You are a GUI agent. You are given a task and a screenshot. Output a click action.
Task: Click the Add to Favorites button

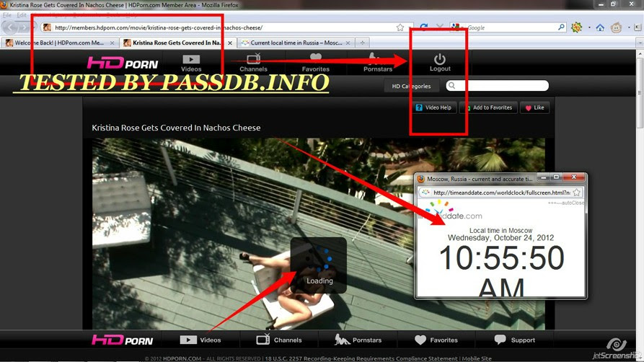488,107
